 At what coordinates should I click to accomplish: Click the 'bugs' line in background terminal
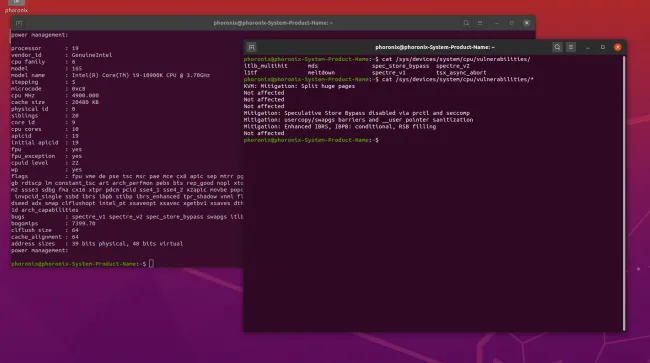point(127,217)
